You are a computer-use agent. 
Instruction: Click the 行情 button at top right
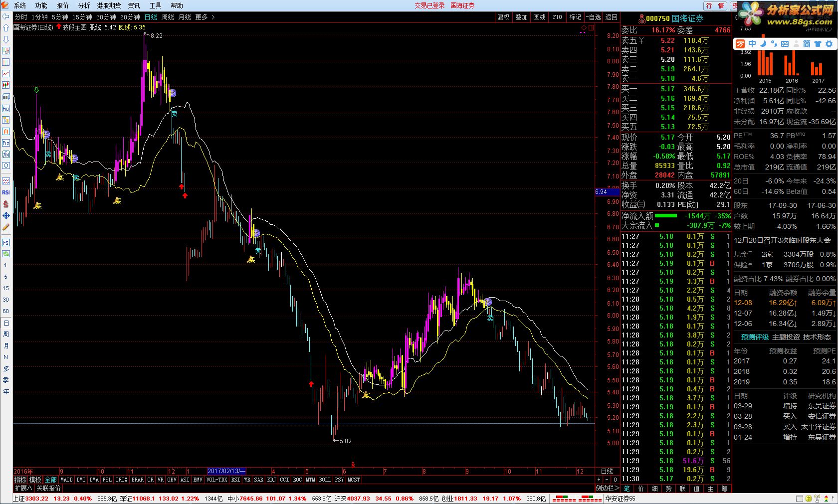click(x=716, y=5)
